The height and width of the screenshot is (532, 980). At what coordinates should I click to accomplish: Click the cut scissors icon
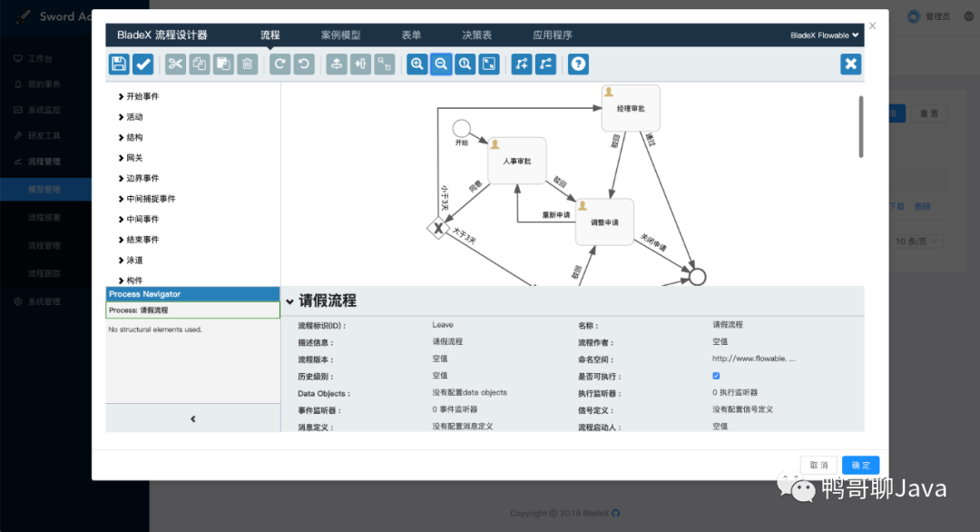176,64
